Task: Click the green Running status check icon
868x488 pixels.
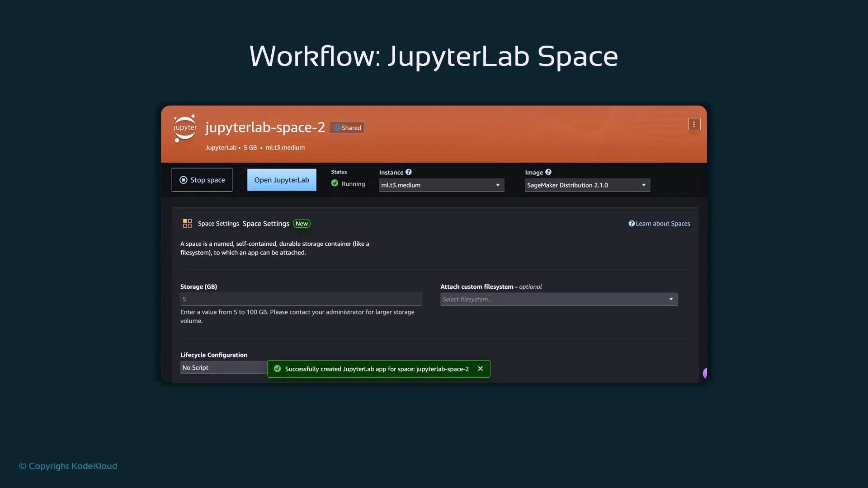Action: [334, 183]
